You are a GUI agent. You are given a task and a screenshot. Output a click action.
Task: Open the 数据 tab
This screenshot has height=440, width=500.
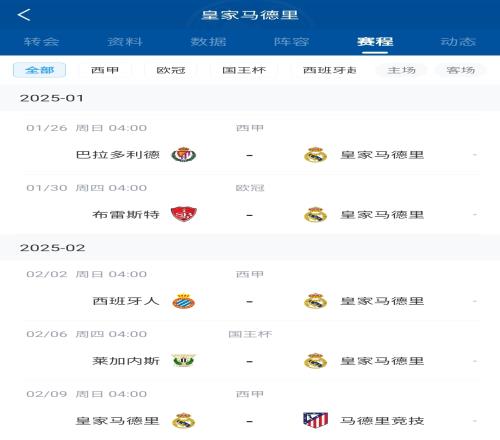click(208, 42)
